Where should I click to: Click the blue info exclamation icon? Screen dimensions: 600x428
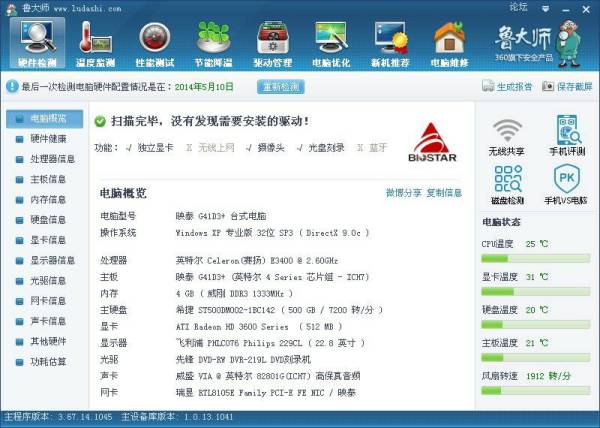point(12,86)
